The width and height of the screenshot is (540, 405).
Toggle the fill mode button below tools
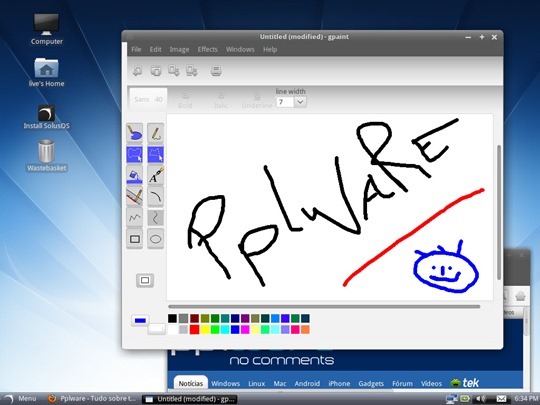145,280
